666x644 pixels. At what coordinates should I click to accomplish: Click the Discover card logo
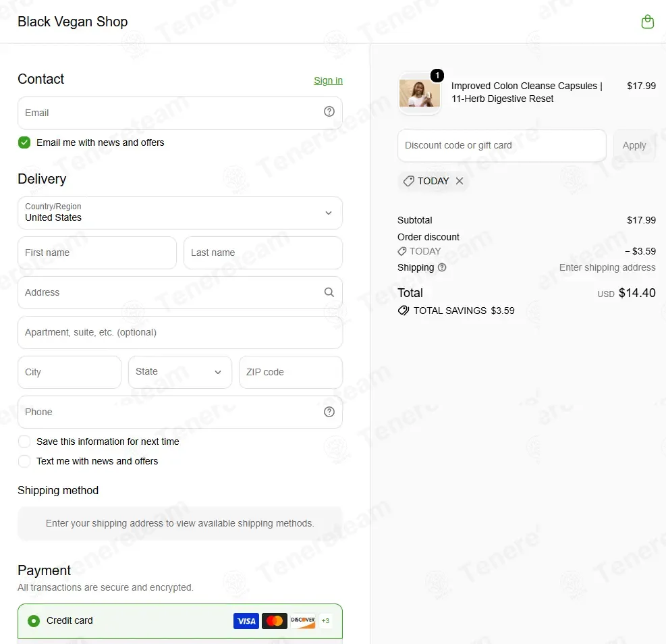pyautogui.click(x=303, y=621)
